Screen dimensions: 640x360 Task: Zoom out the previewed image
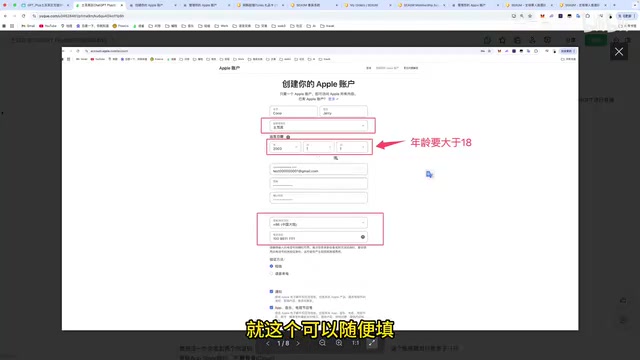click(322, 343)
